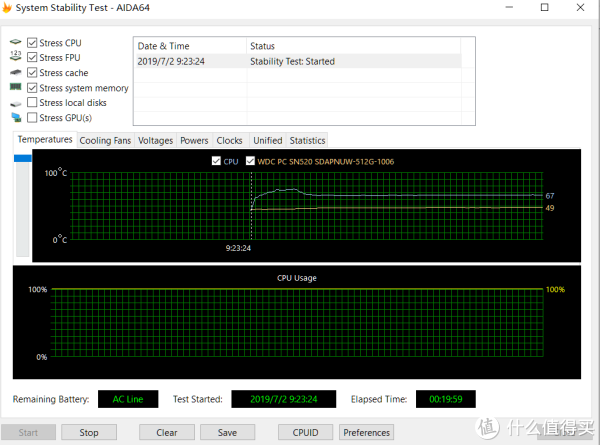Switch to the Statistics tab
Image resolution: width=600 pixels, height=445 pixels.
pyautogui.click(x=307, y=140)
